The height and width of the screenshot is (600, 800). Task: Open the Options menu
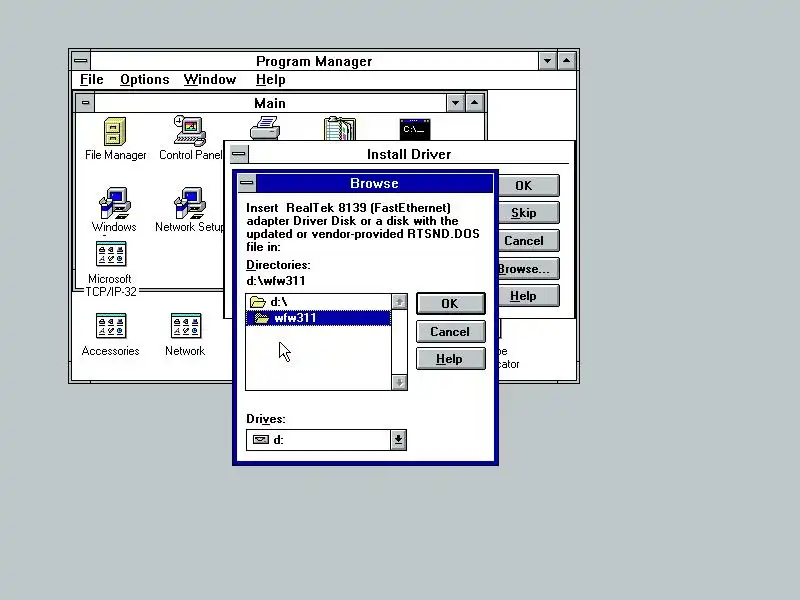pyautogui.click(x=144, y=80)
